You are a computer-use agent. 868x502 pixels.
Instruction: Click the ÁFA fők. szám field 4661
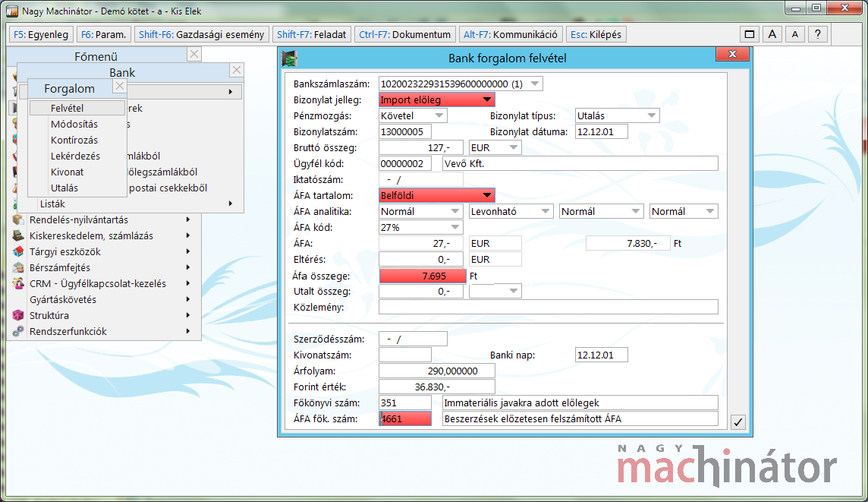coord(404,419)
